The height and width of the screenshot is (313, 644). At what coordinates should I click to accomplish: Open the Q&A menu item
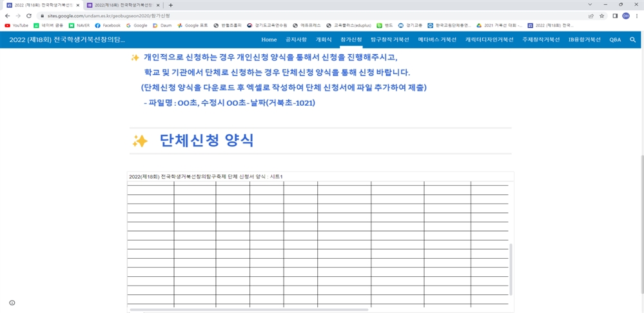(615, 39)
